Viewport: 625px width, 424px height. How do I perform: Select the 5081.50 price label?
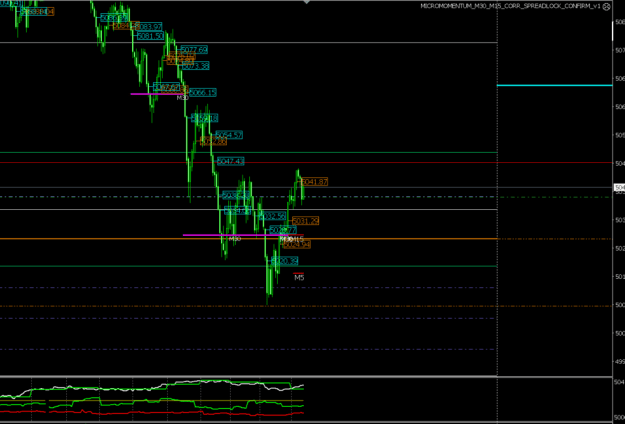(x=150, y=36)
